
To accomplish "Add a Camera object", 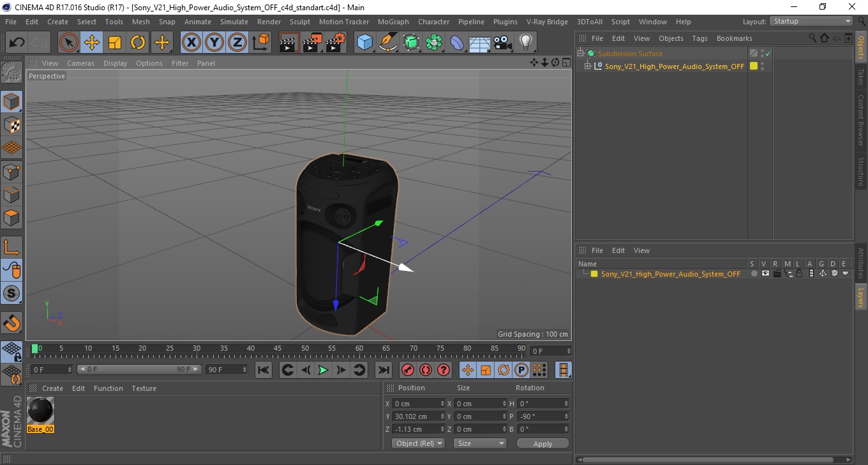I will 503,43.
